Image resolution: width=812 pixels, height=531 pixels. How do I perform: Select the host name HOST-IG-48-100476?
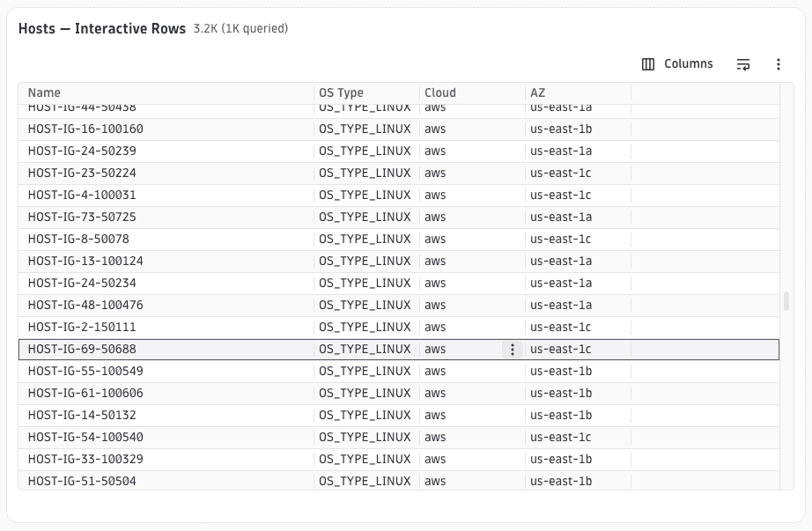coord(85,306)
